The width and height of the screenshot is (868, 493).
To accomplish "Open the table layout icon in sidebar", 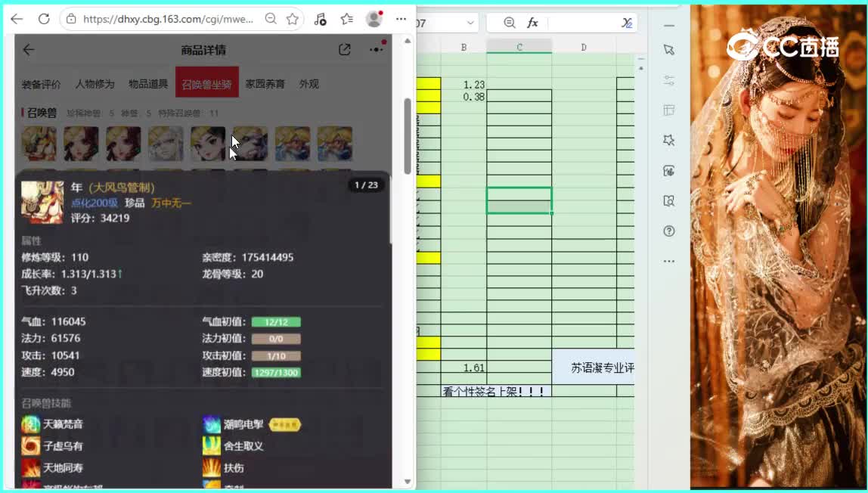I will [x=668, y=110].
